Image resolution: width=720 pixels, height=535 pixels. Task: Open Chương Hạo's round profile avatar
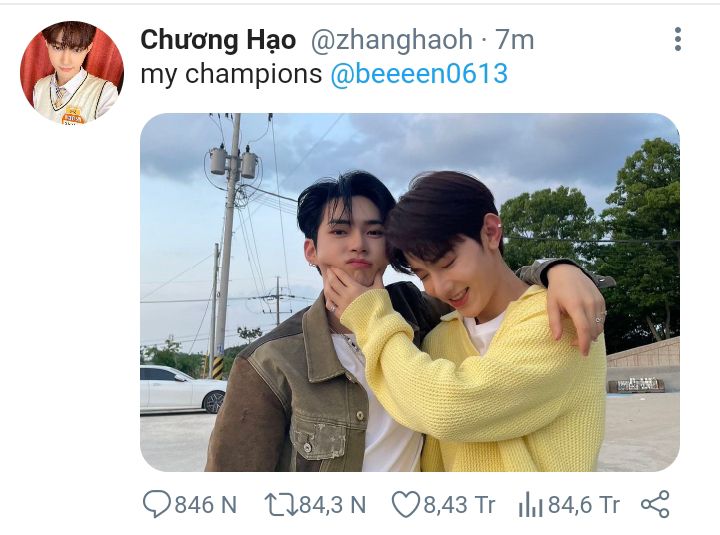pyautogui.click(x=72, y=73)
